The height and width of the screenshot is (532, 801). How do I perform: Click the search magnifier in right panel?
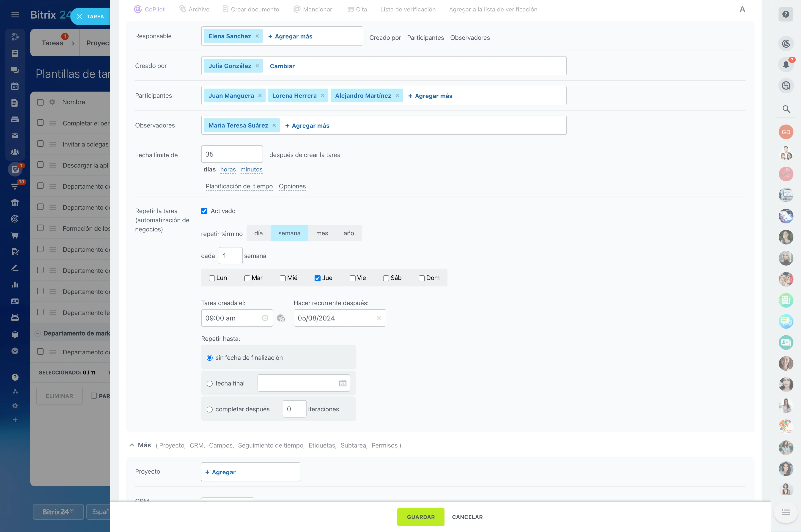point(786,109)
